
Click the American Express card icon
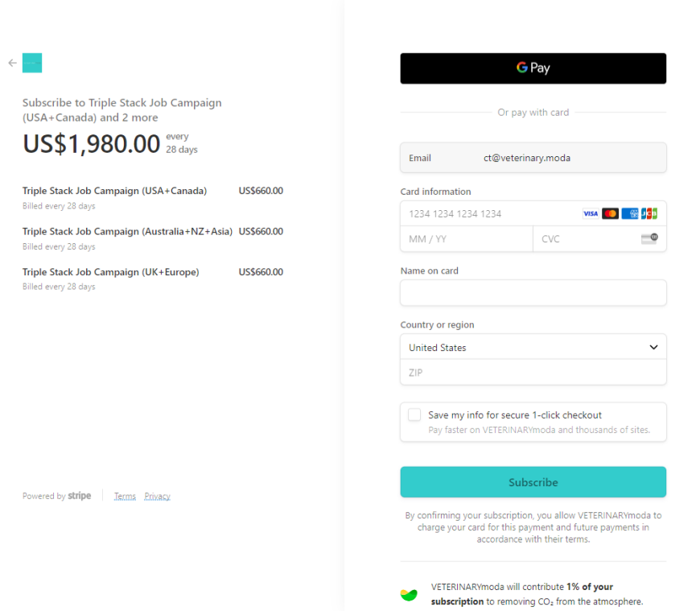pyautogui.click(x=629, y=214)
